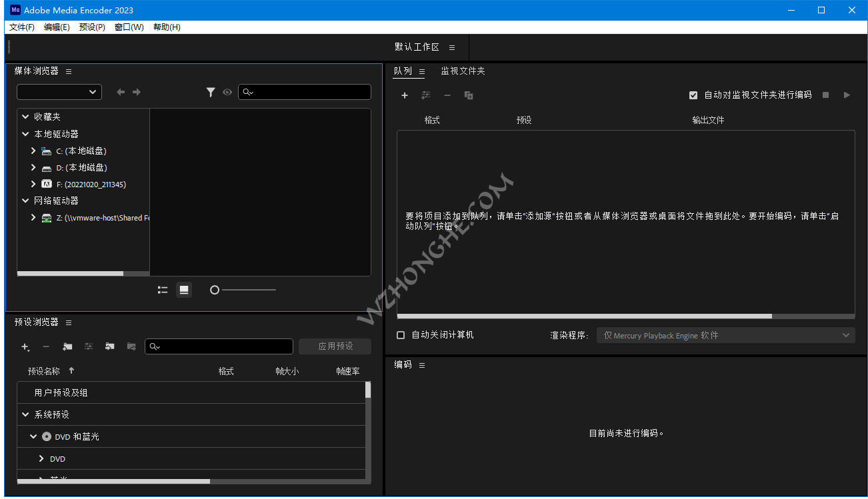
Task: Create a new preset with the plus icon
Action: [24, 346]
